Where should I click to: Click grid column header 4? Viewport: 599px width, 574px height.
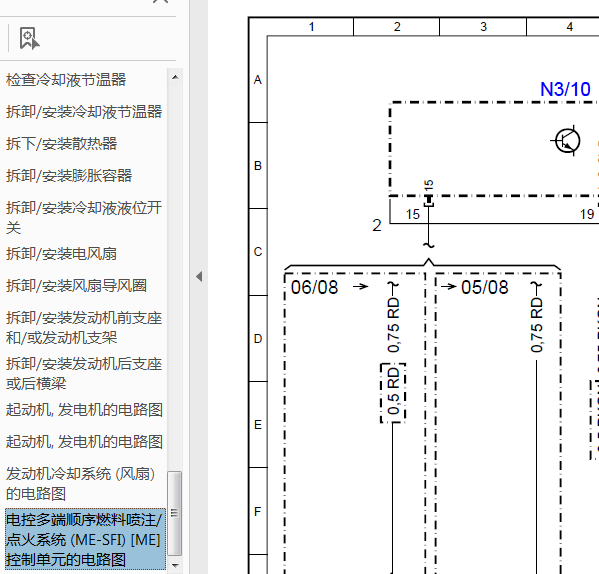pos(570,27)
